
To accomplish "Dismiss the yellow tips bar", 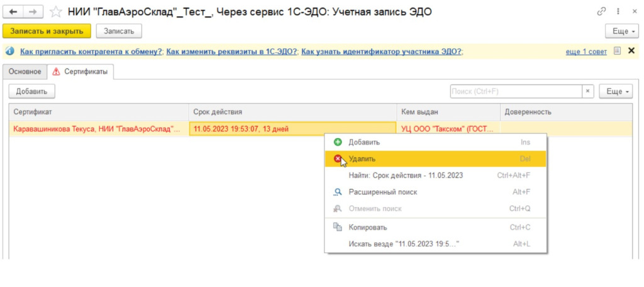I will pyautogui.click(x=631, y=51).
